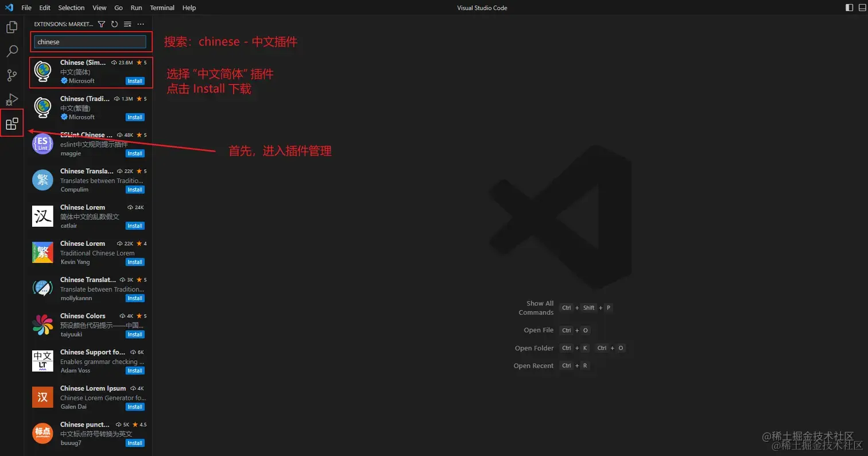Filter the marketplace extension results
This screenshot has width=868, height=456.
(101, 24)
